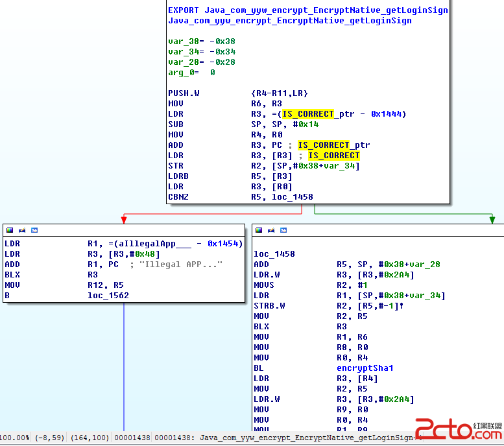Screen dimensions: 504x446
Task: Click the LDR R3, [R3,#0x48] instruction
Action: [x=82, y=254]
